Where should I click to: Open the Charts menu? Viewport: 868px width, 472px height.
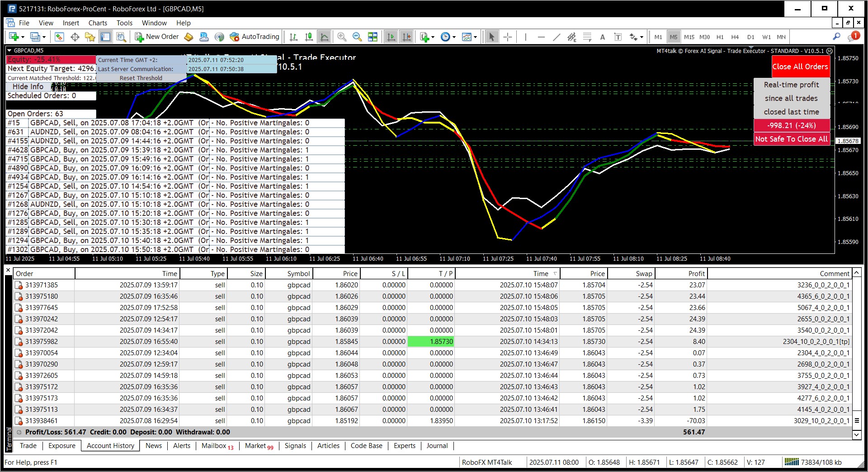point(98,23)
